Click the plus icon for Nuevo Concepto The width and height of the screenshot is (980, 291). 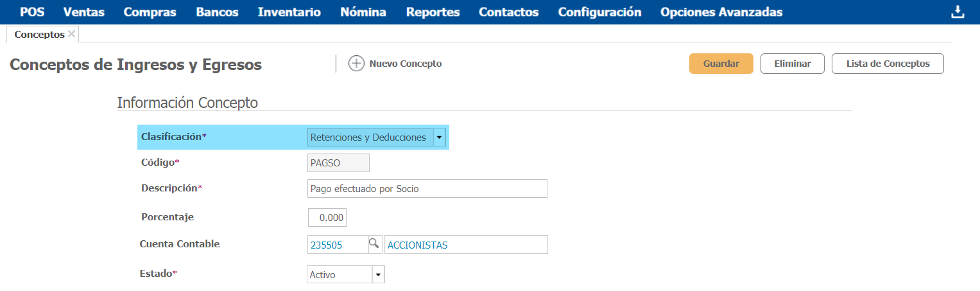pos(356,64)
